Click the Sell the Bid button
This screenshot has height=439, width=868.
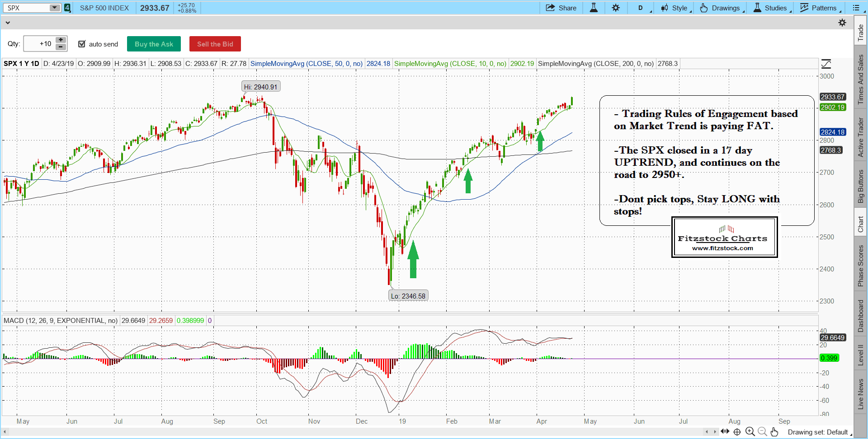(215, 44)
